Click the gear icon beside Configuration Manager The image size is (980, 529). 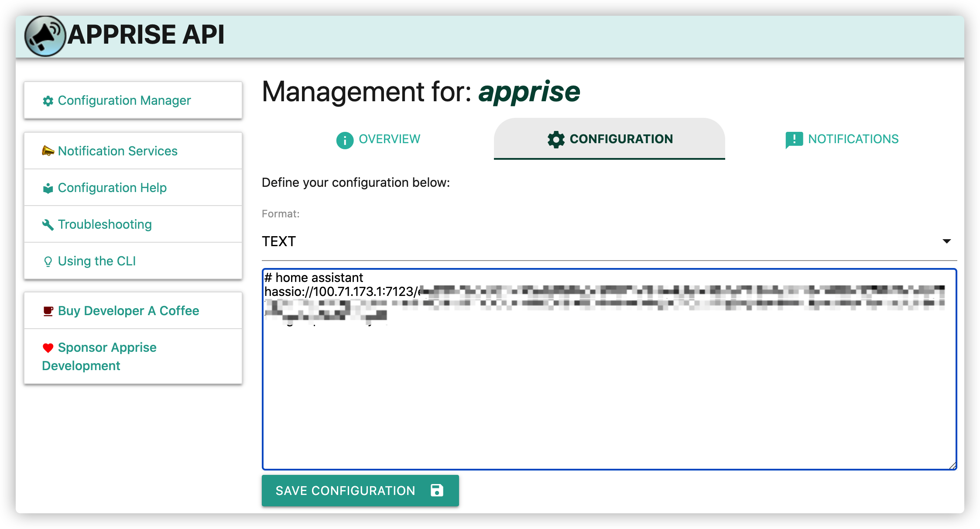tap(48, 101)
